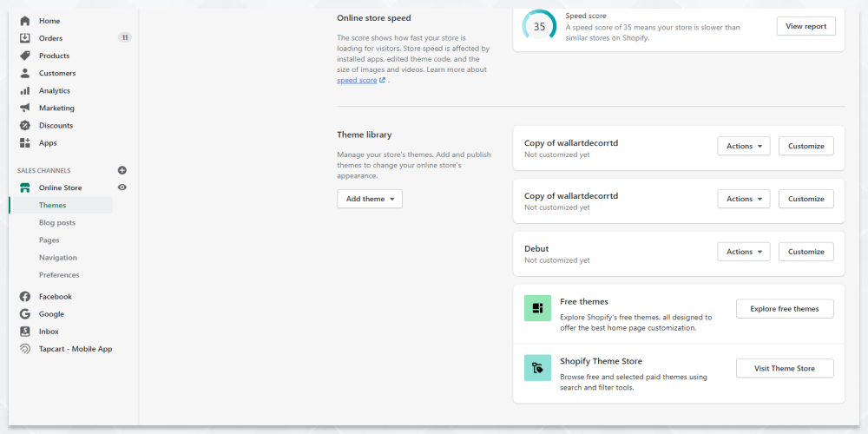Click the speed score 35 gauge
The width and height of the screenshot is (868, 434).
click(539, 26)
